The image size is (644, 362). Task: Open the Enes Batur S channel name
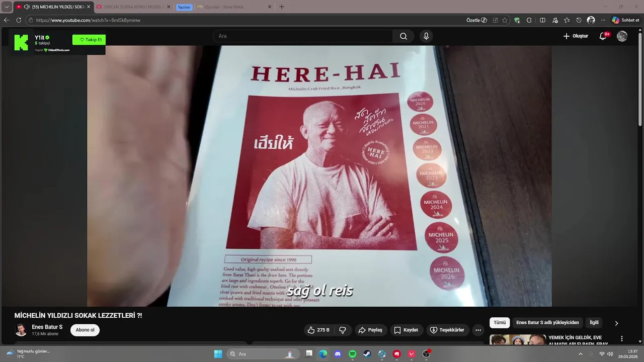[x=47, y=327]
